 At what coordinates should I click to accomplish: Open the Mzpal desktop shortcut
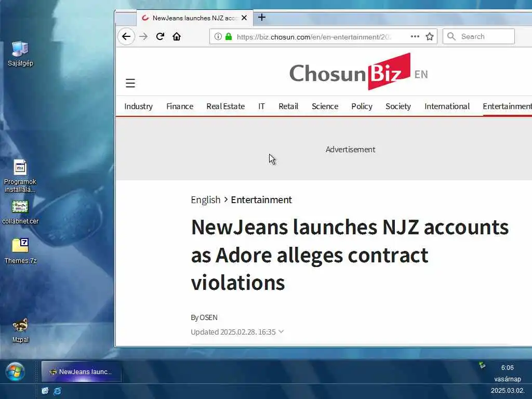click(x=20, y=330)
